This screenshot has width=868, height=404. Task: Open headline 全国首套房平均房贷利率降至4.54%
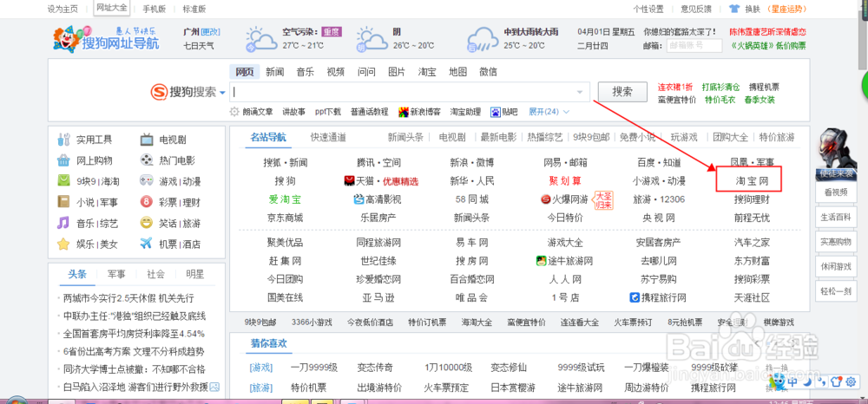point(134,334)
